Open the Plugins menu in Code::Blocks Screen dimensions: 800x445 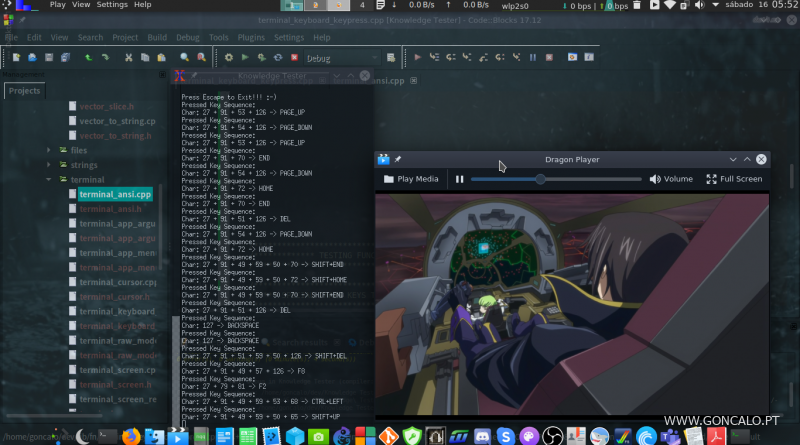click(253, 38)
